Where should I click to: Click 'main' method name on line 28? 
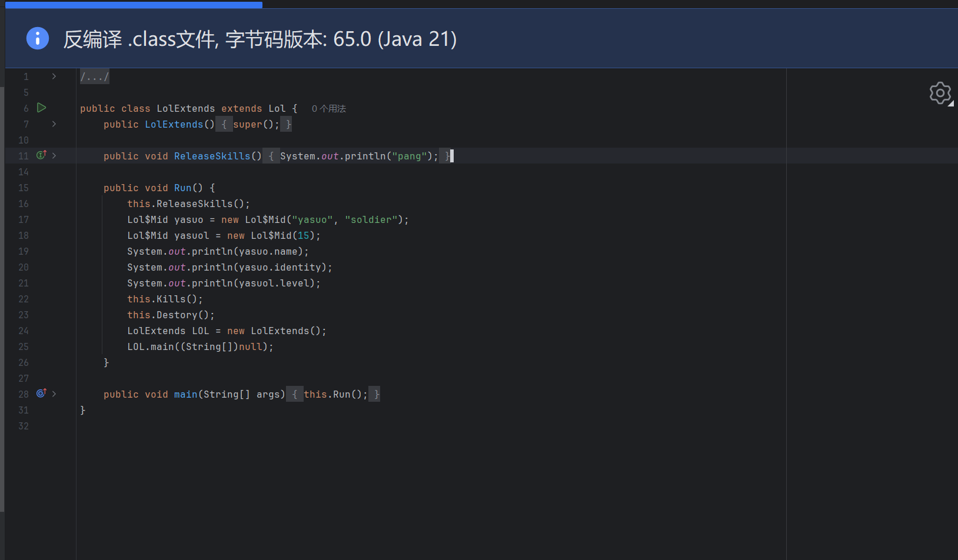(x=186, y=395)
